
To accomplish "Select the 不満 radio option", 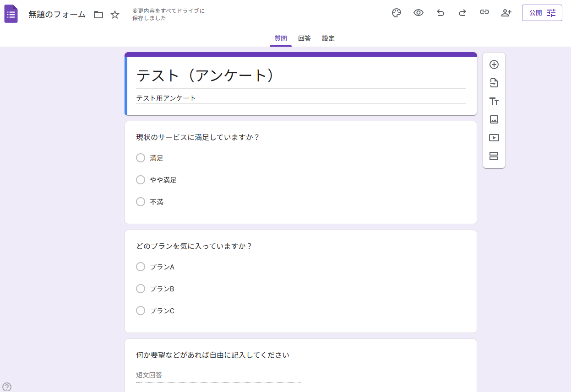I will pyautogui.click(x=141, y=202).
